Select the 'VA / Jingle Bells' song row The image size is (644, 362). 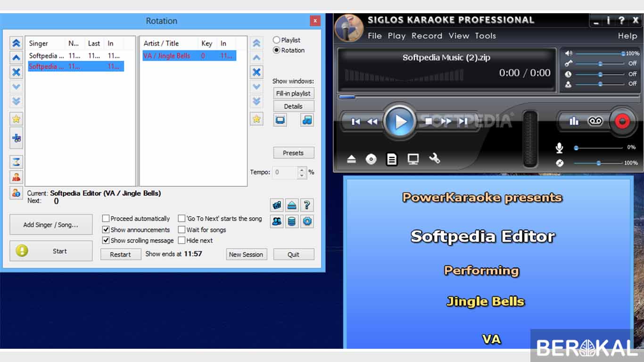coord(189,56)
